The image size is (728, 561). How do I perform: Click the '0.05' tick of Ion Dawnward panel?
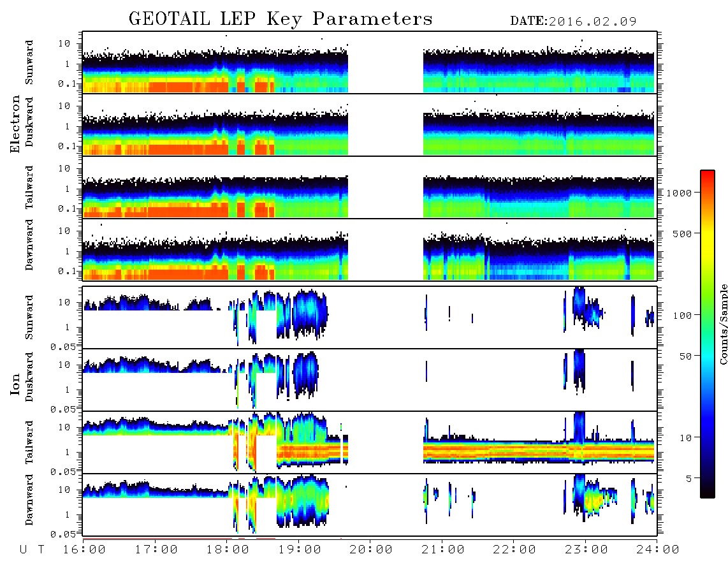point(62,534)
